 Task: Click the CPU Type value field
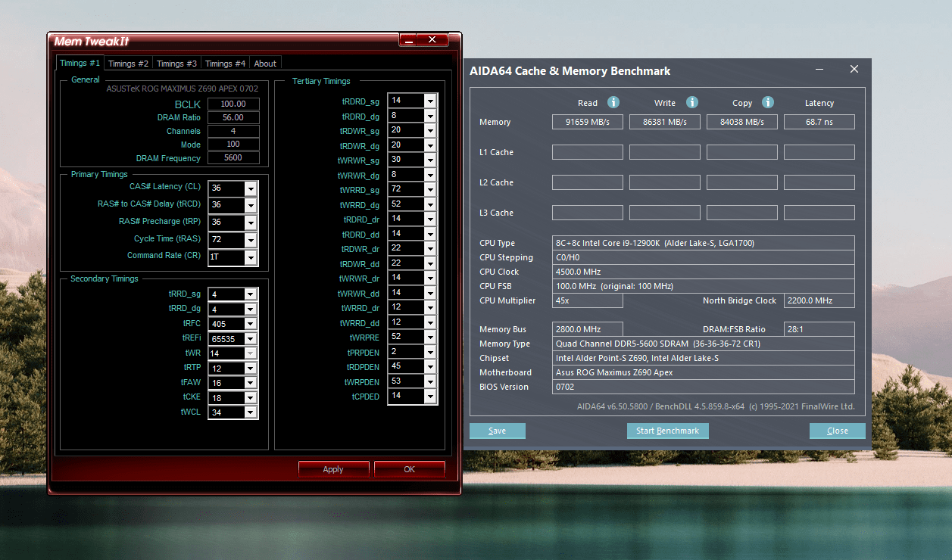coord(704,243)
